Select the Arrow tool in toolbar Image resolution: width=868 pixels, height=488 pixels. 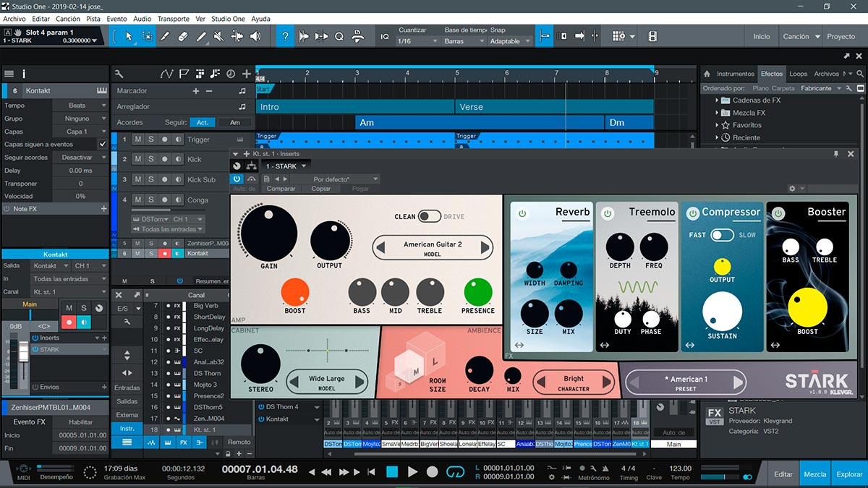point(129,35)
